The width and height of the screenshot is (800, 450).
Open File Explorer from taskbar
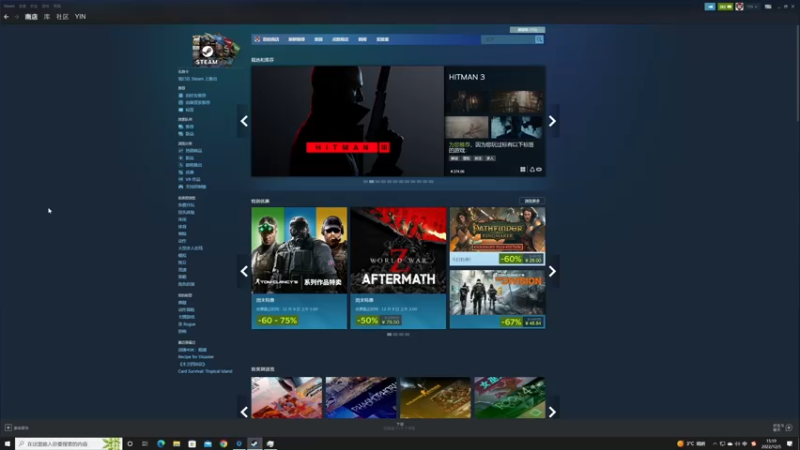tap(177, 444)
